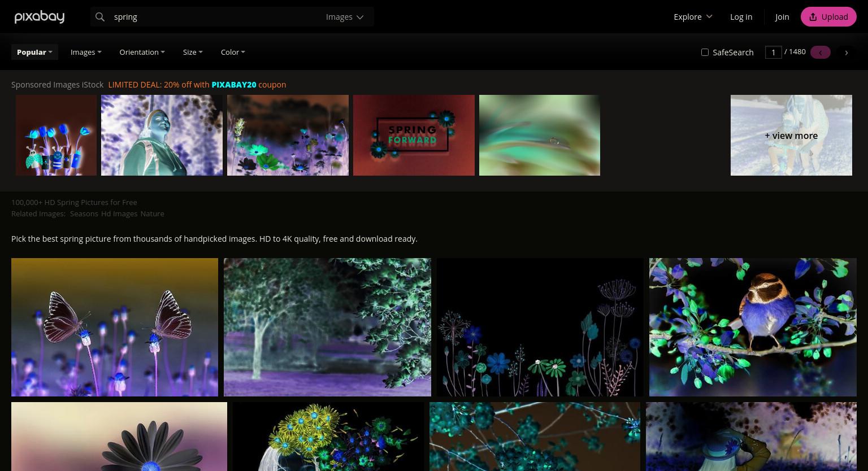
Task: Click the Log in link
Action: (741, 17)
